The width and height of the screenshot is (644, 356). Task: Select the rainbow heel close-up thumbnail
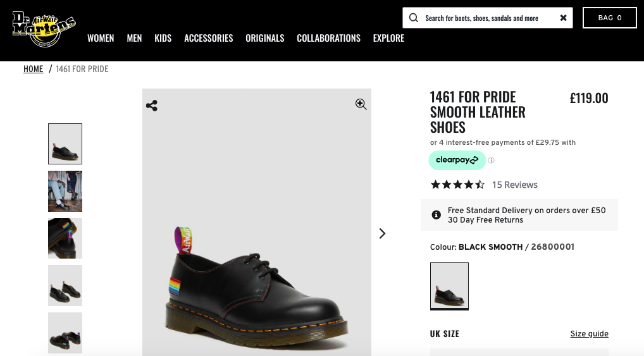coord(65,238)
